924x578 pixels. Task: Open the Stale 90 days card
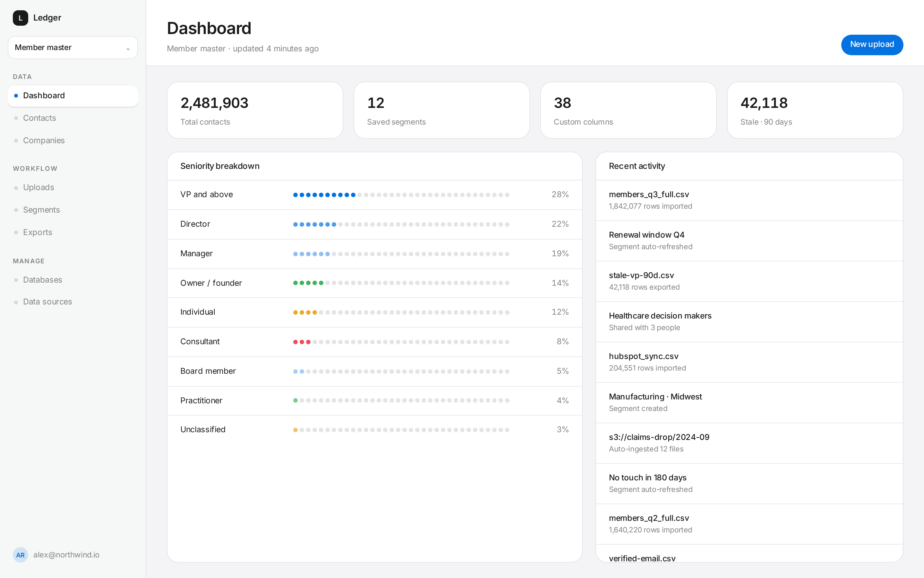click(815, 110)
